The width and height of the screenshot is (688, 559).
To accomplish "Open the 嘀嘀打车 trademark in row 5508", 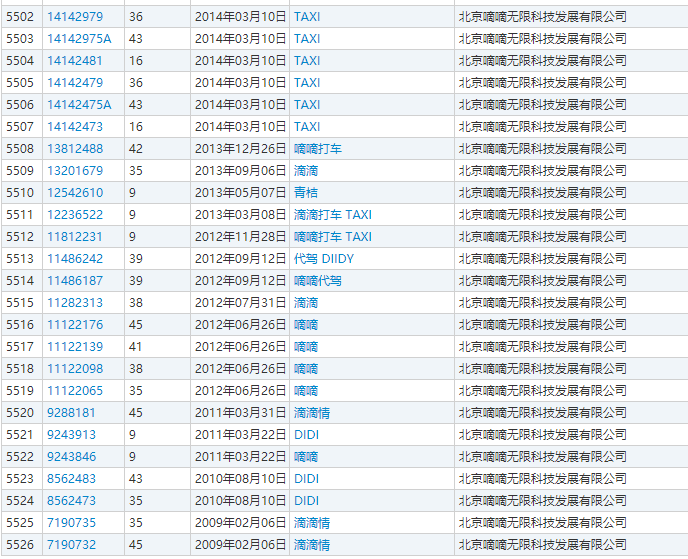I will 318,149.
